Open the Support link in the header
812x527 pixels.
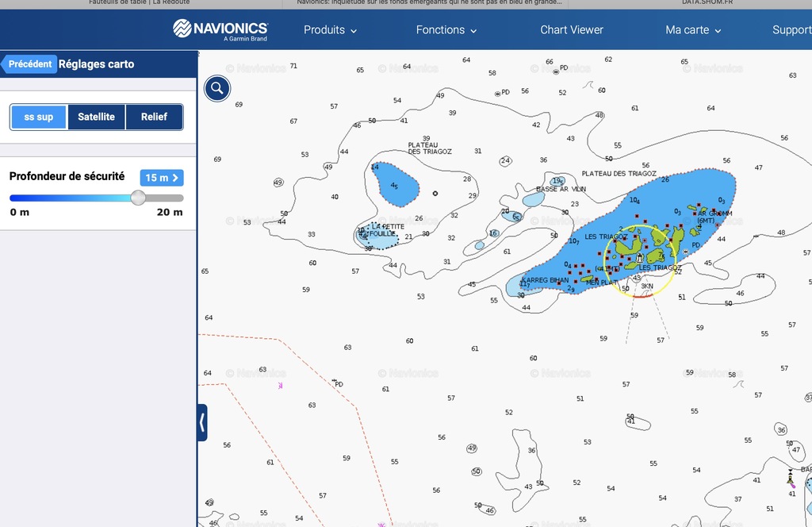[x=792, y=30]
